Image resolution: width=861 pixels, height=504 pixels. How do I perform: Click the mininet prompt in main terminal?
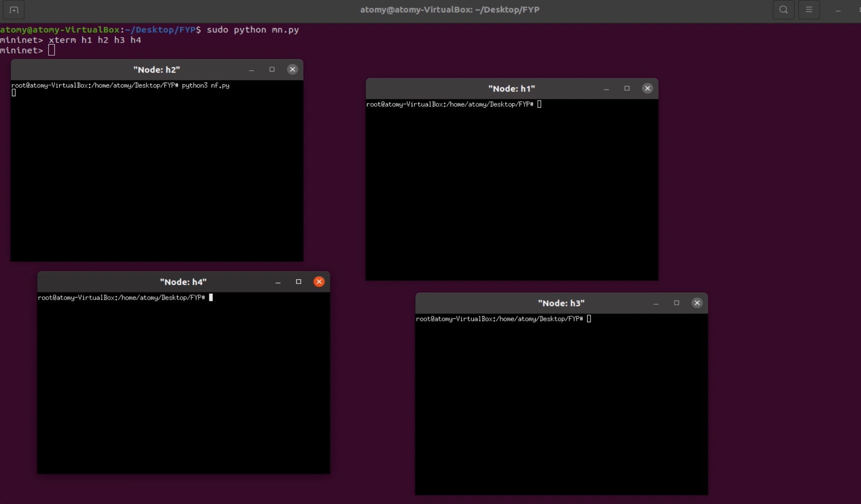pos(51,50)
